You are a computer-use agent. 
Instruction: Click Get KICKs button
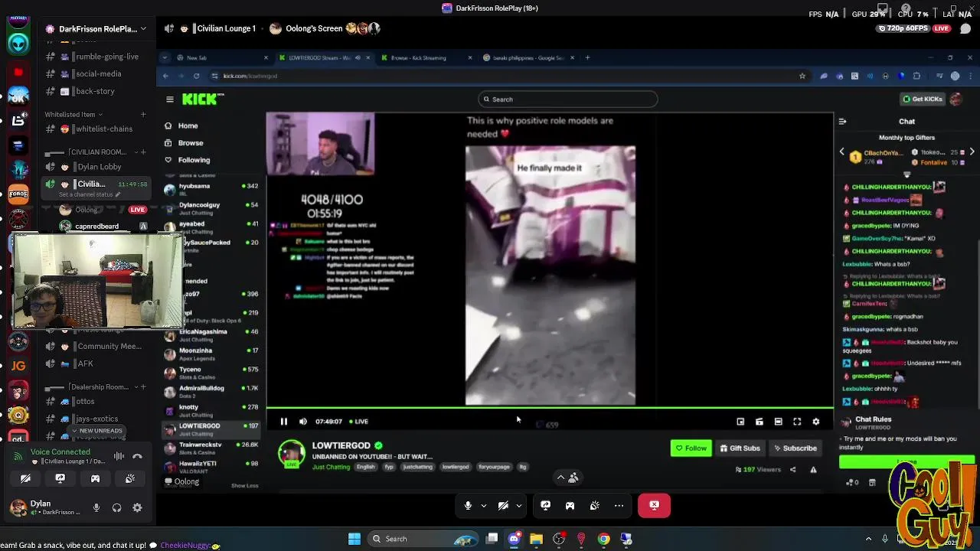click(x=922, y=99)
